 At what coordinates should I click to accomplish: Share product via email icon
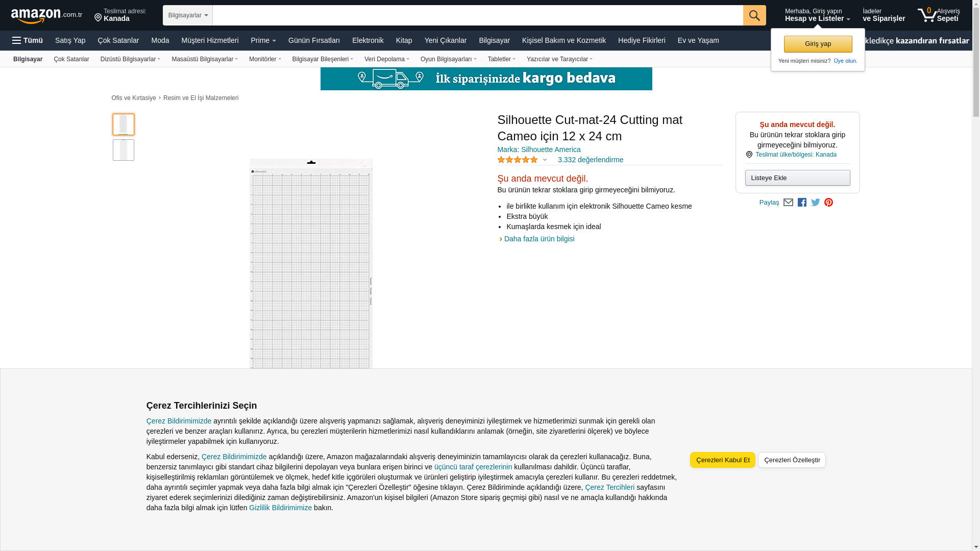[x=788, y=203]
